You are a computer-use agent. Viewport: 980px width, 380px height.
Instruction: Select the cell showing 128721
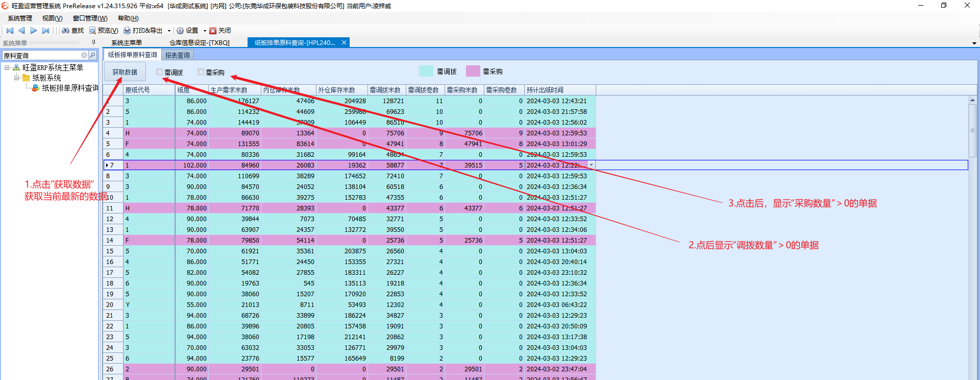[387, 101]
